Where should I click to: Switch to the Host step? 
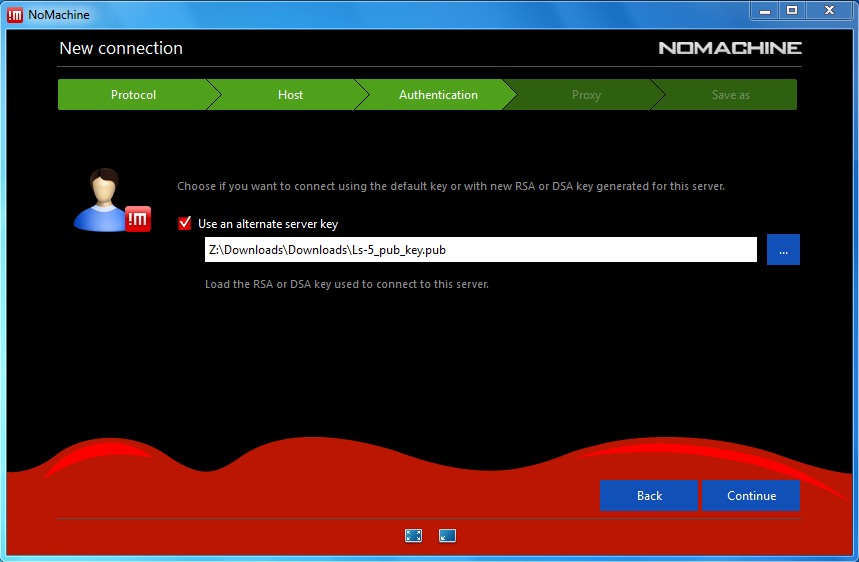[x=290, y=95]
